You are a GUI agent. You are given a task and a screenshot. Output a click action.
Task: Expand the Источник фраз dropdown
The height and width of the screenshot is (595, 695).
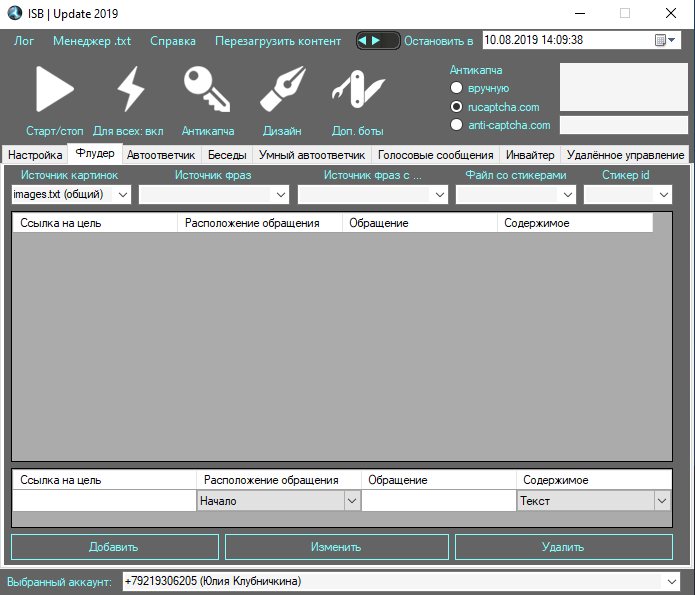click(x=280, y=194)
